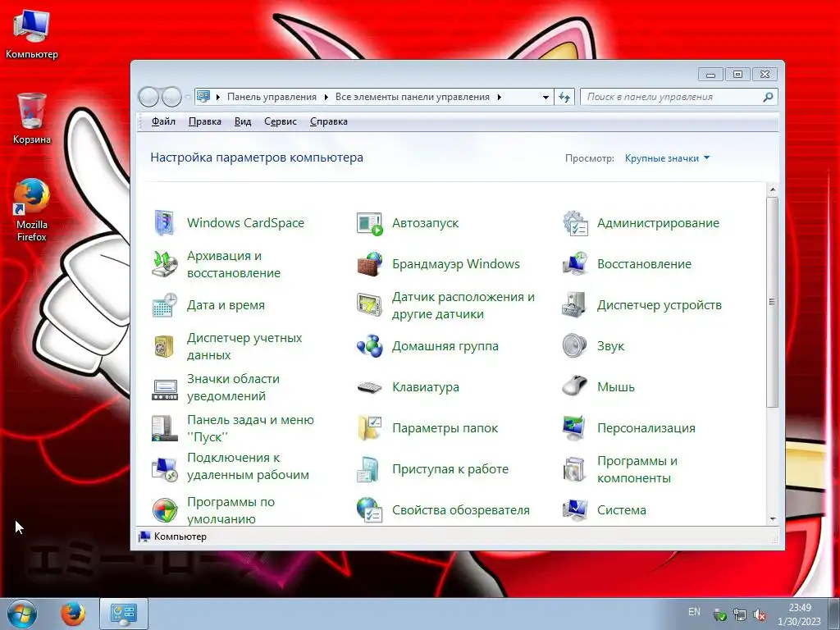Open the Справка menu
The image size is (840, 630).
pos(328,121)
